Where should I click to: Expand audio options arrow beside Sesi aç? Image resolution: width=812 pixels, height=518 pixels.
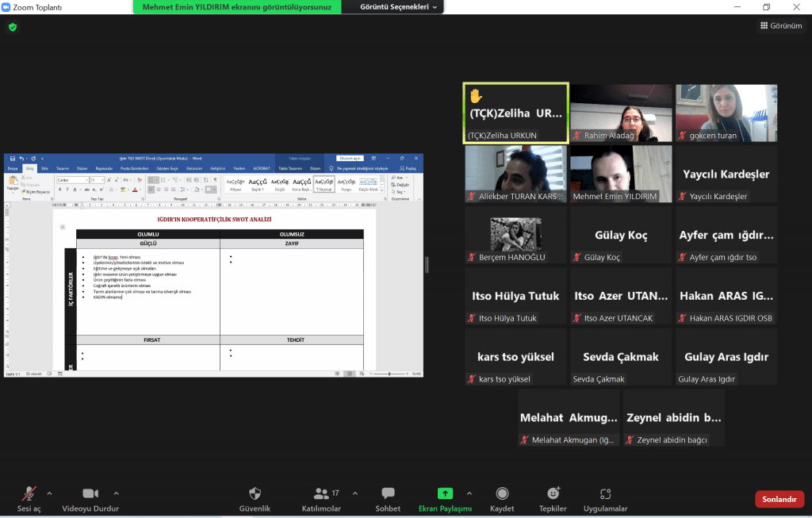[x=49, y=493]
